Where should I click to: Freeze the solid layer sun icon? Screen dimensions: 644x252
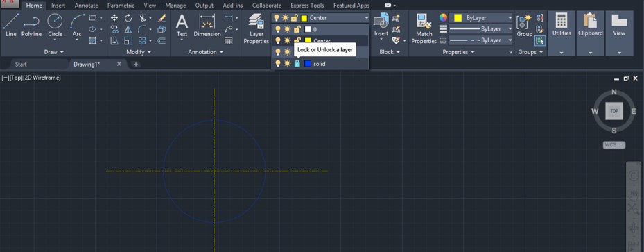[287, 64]
